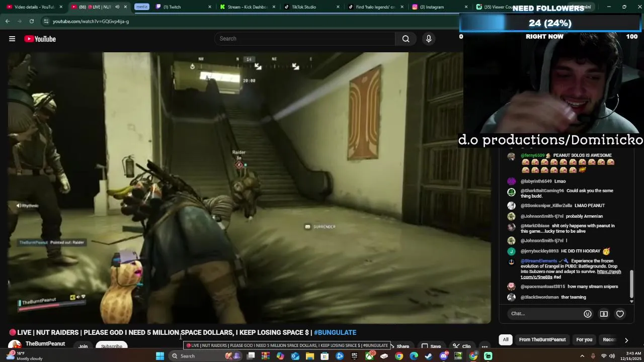Click the live chat scrollbar thumb
644x362 pixels.
click(631, 284)
